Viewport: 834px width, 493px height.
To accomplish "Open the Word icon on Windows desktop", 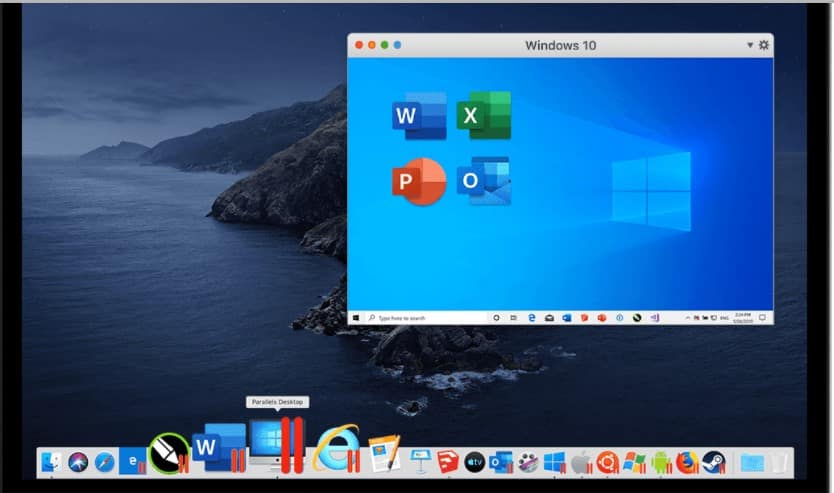I will point(419,115).
